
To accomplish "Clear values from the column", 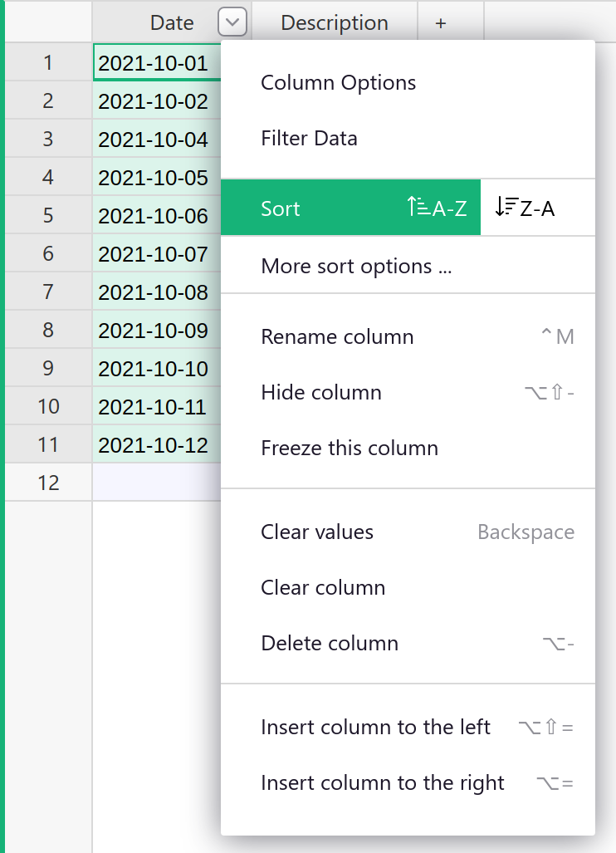I will 317,532.
